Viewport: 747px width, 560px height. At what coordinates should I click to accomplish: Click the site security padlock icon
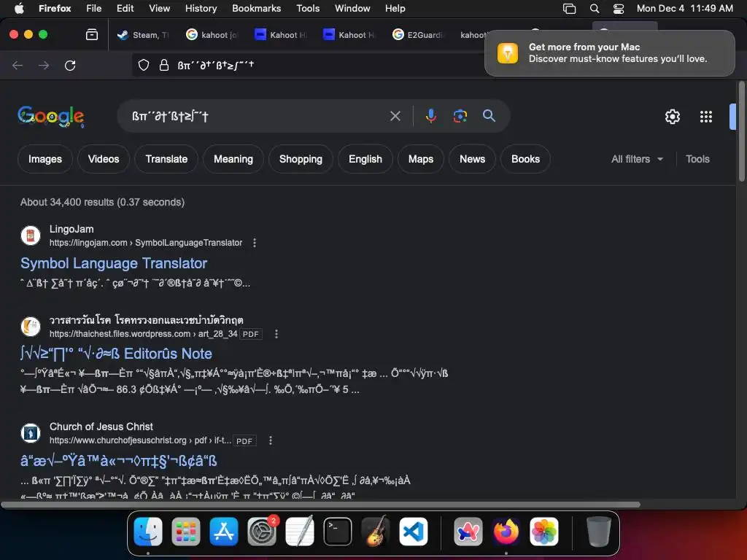coord(164,65)
